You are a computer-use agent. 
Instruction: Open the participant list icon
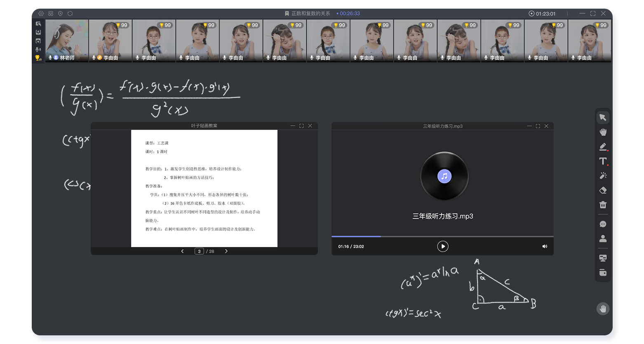[603, 239]
